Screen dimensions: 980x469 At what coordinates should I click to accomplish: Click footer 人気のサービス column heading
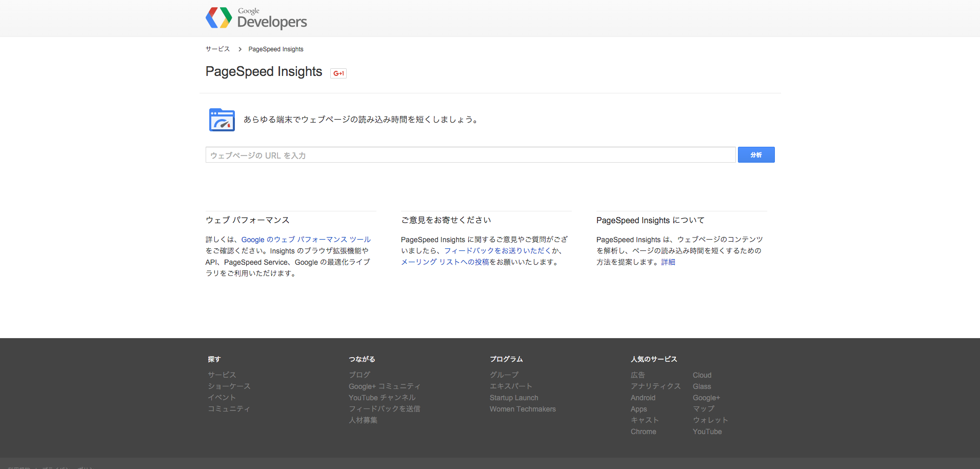(x=654, y=359)
